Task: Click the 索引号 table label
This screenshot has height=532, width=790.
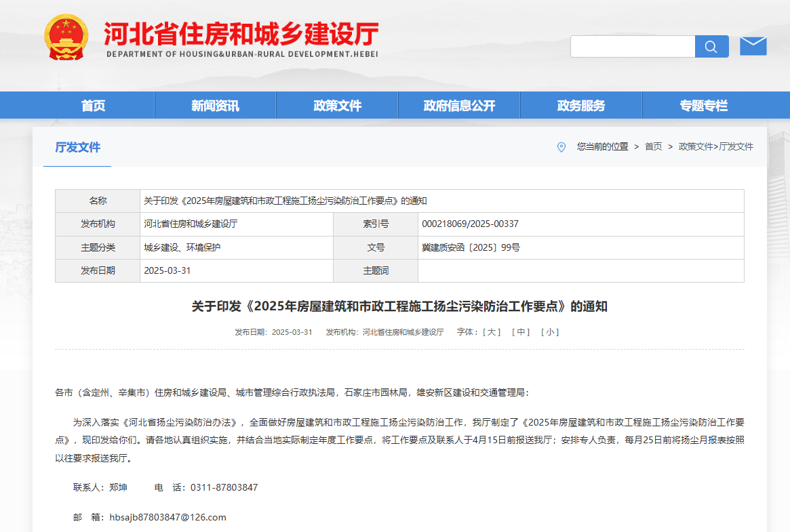Action: pyautogui.click(x=376, y=224)
